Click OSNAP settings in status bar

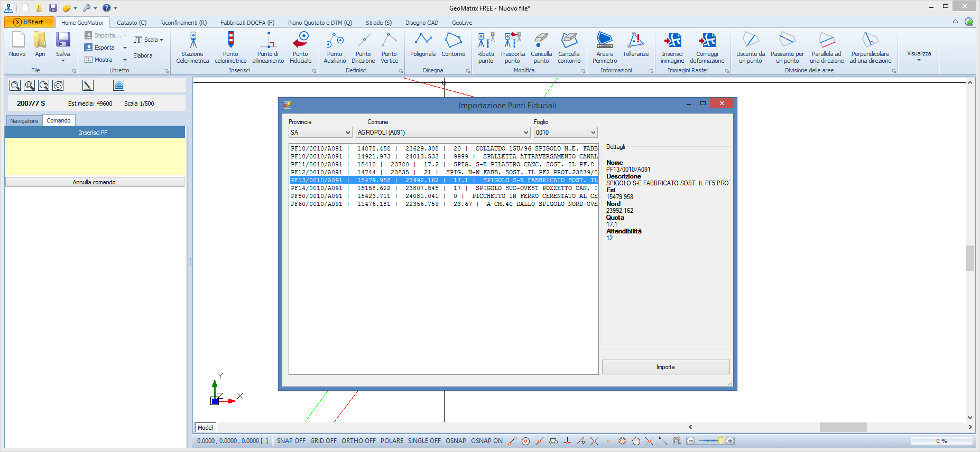pyautogui.click(x=456, y=441)
